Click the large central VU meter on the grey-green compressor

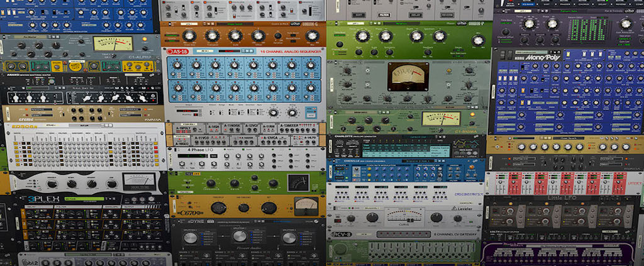click(x=408, y=76)
